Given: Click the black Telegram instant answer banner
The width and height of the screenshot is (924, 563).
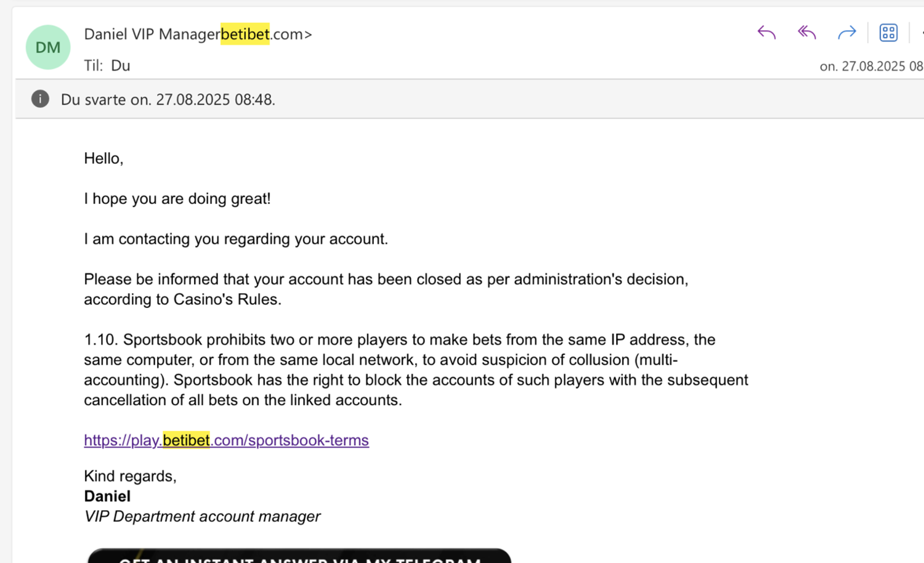Looking at the screenshot, I should 299,556.
